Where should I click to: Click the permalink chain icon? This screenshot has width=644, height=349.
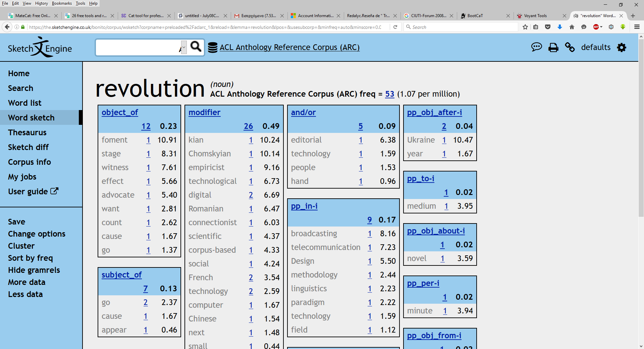click(570, 47)
